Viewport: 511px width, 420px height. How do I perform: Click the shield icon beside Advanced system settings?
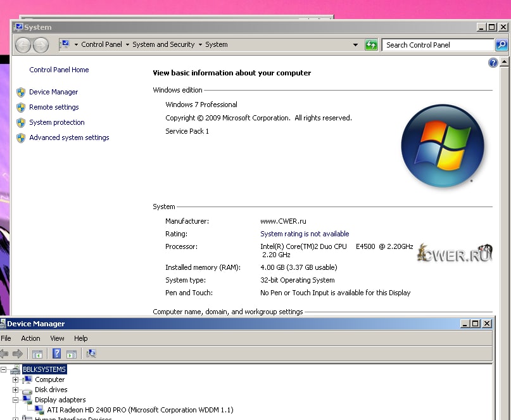click(x=21, y=138)
